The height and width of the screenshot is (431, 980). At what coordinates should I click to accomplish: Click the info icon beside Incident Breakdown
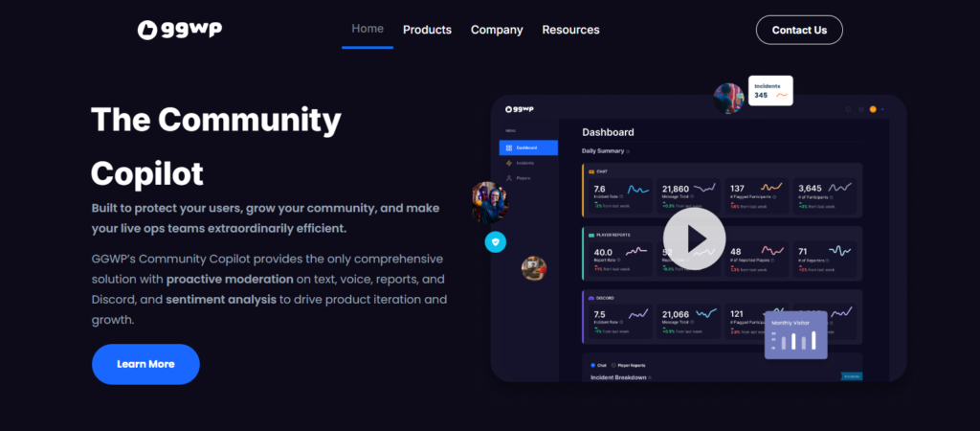650,377
